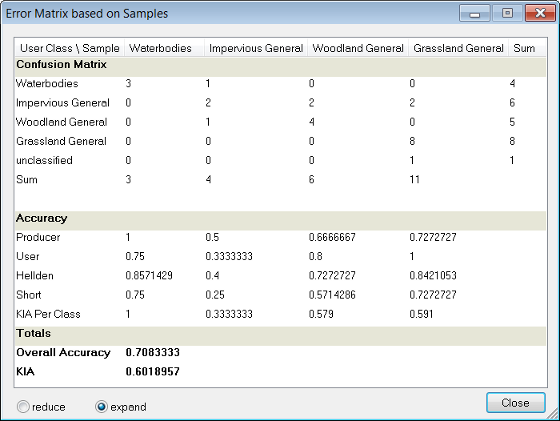The height and width of the screenshot is (421, 560).
Task: Click the Impervious General column header
Action: coord(256,48)
